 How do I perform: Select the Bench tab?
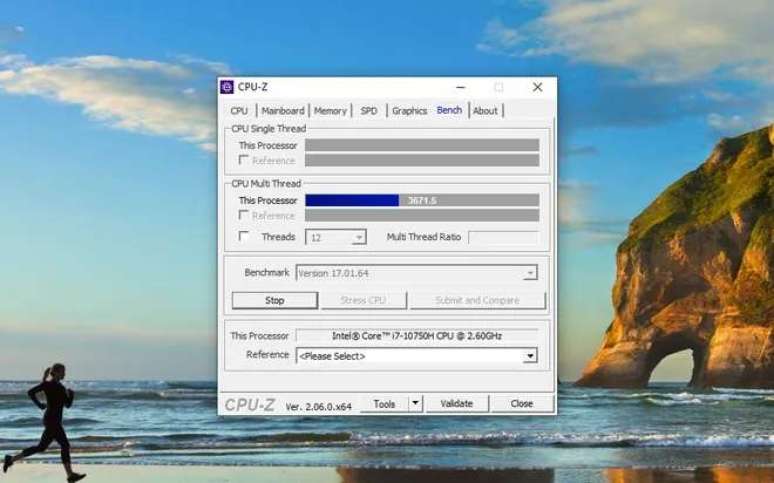tap(449, 110)
